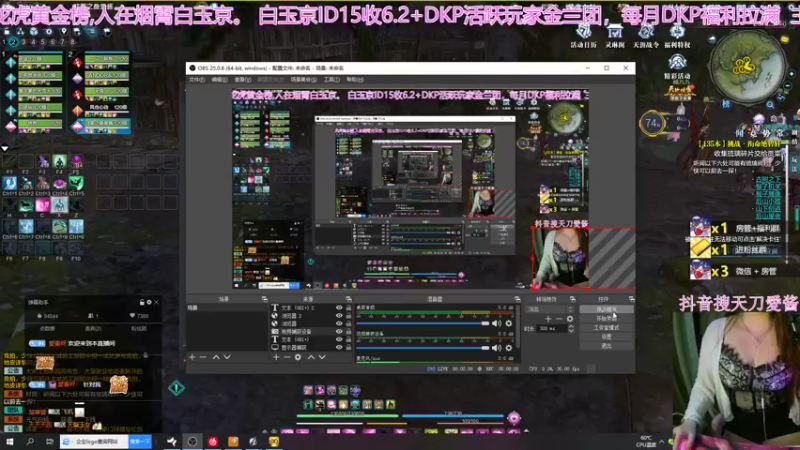Open the 场景集合 menu in OBS
Screen dimensions: 800x450
(304, 80)
